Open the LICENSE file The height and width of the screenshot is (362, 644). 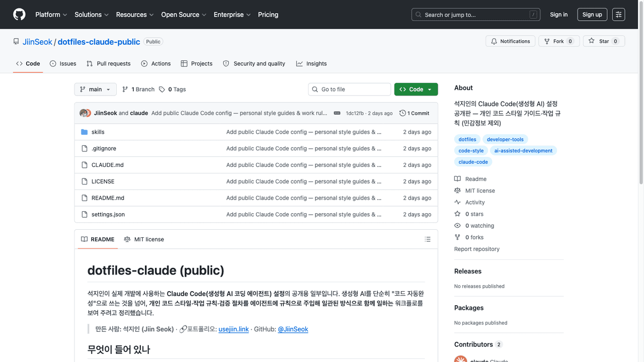point(103,182)
